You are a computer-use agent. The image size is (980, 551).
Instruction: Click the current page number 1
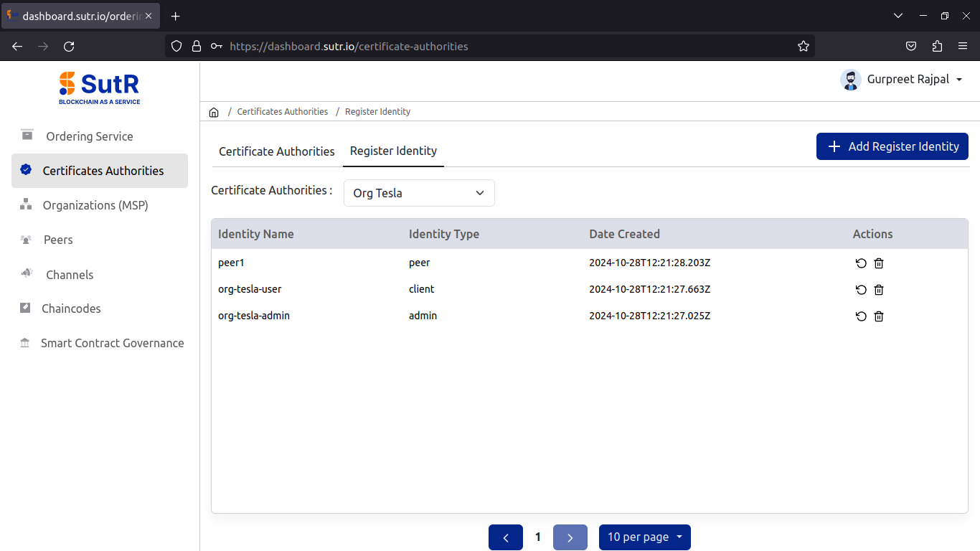[538, 537]
